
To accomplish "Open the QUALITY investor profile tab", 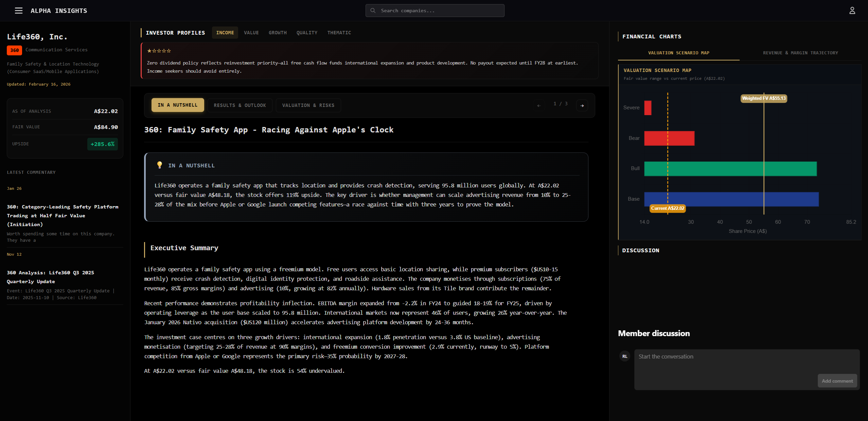I will tap(306, 33).
